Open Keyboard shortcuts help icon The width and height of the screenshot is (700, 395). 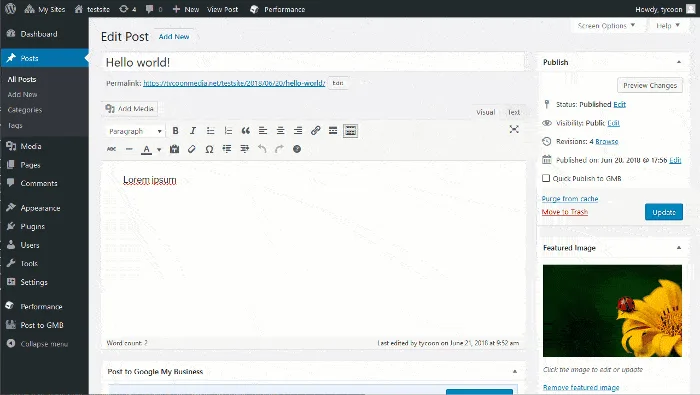[297, 149]
